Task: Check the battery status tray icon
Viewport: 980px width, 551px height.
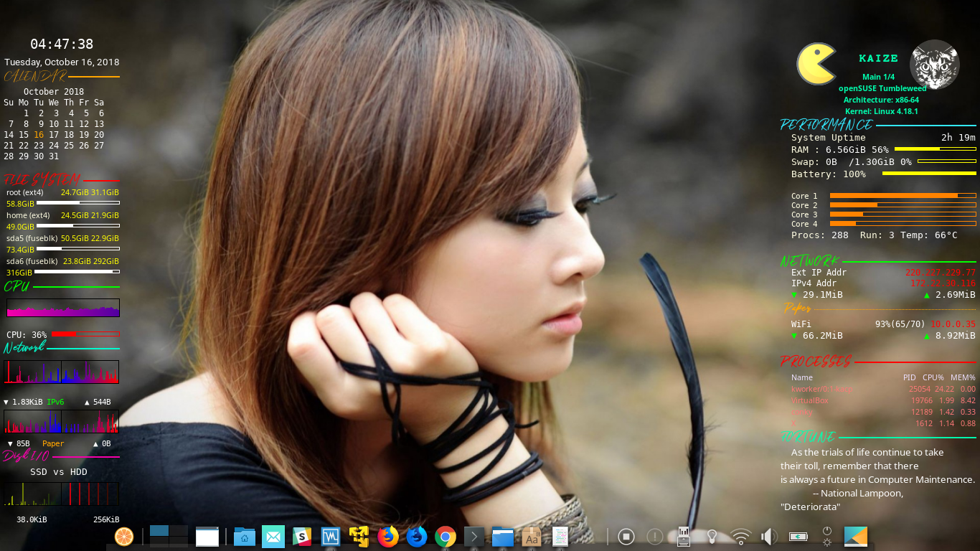Action: [x=798, y=537]
